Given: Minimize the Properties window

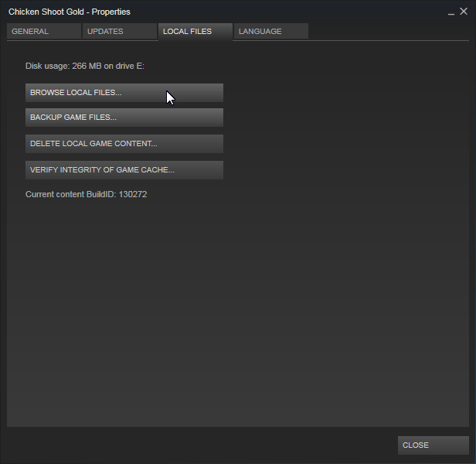Looking at the screenshot, I should pyautogui.click(x=451, y=12).
